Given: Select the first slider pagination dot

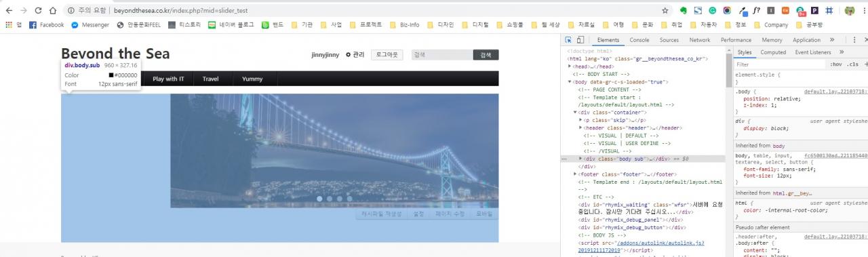Looking at the screenshot, I should click(319, 199).
